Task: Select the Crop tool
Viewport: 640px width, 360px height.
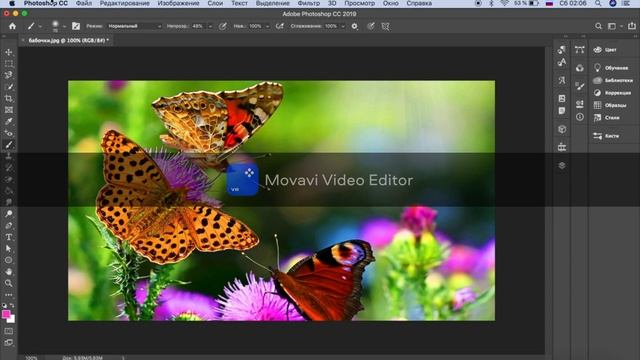Action: 9,98
